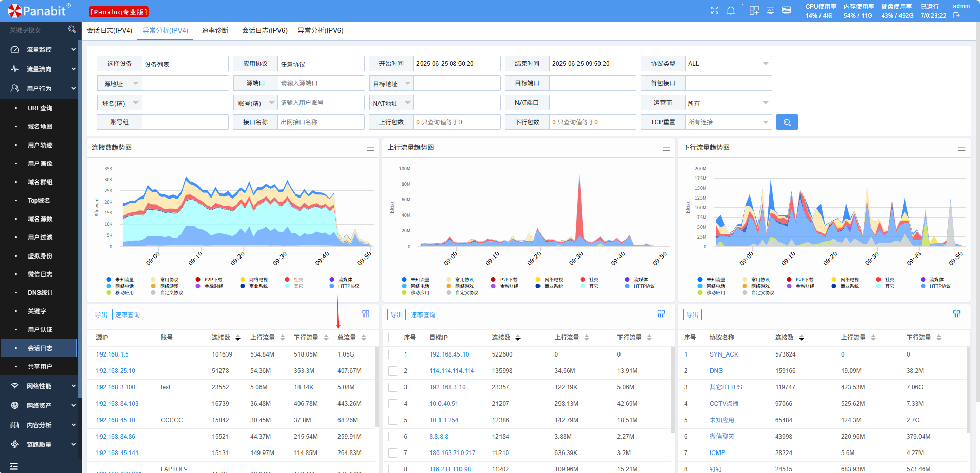Viewport: 980px width, 473px height.
Task: Click the 关键字搜索 sidebar search field
Action: (x=36, y=30)
